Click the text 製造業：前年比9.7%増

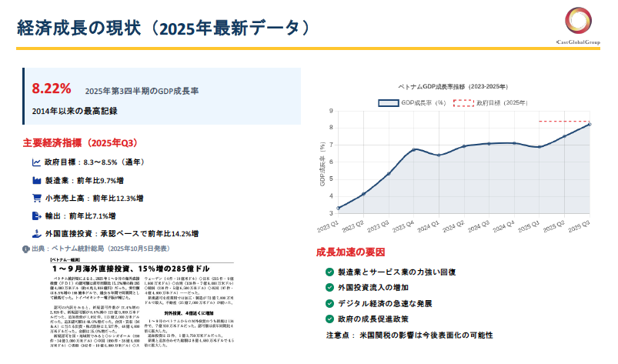click(x=85, y=180)
